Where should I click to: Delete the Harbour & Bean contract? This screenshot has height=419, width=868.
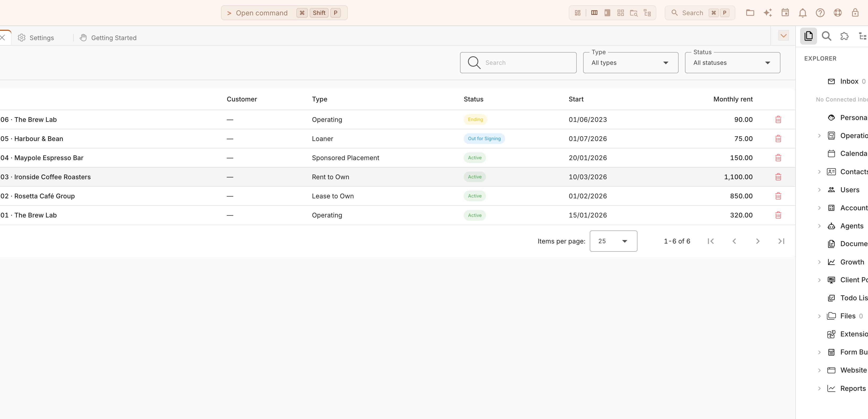pos(778,139)
